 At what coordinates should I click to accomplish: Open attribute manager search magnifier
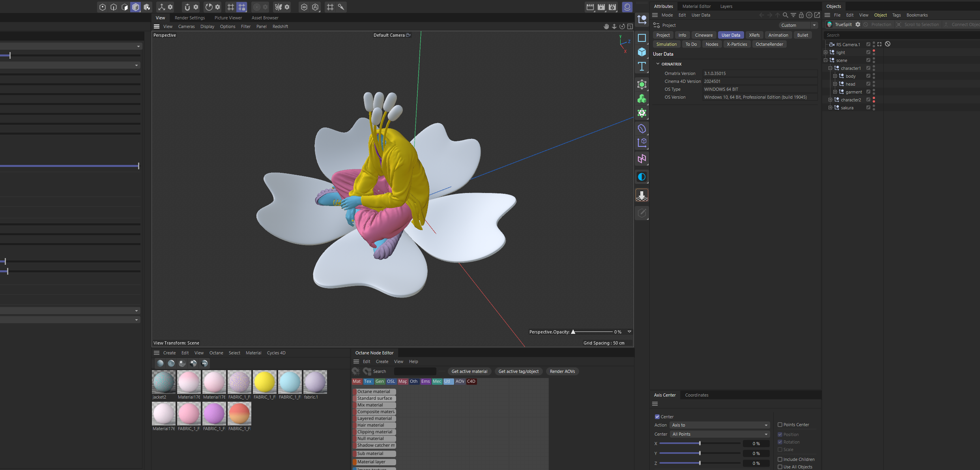click(785, 15)
